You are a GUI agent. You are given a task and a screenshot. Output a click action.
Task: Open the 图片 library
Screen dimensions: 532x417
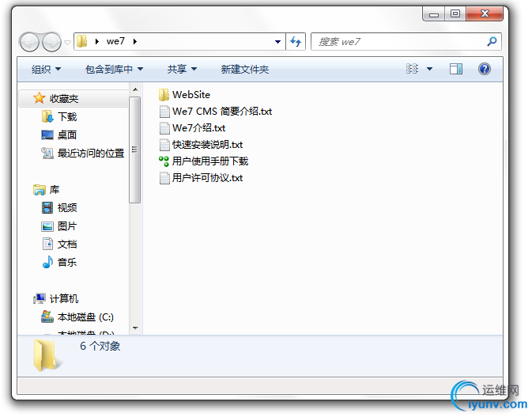pos(67,226)
